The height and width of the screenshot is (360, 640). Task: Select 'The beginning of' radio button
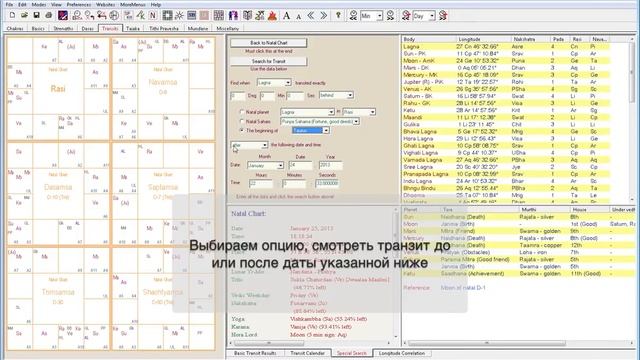click(242, 130)
